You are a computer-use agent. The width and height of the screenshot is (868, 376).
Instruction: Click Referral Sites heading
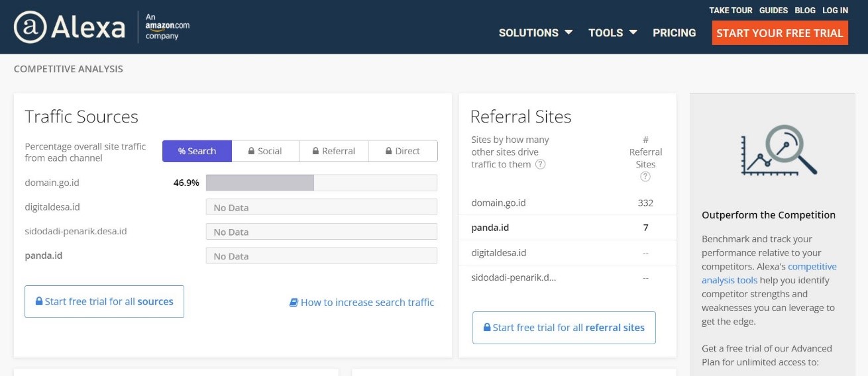point(521,117)
